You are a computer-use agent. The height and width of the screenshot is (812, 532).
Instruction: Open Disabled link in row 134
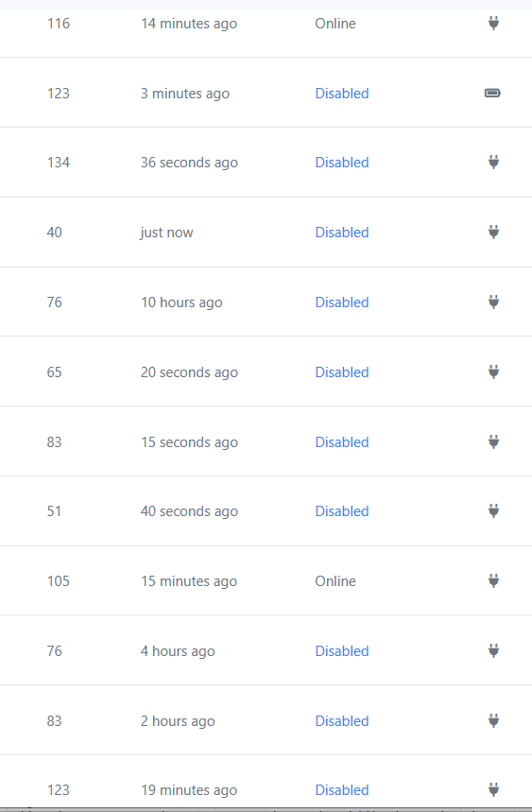click(341, 162)
